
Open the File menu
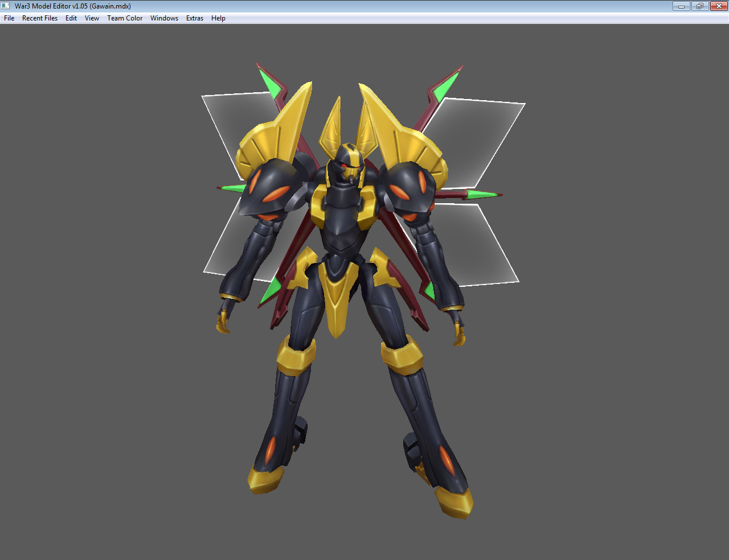[x=9, y=18]
